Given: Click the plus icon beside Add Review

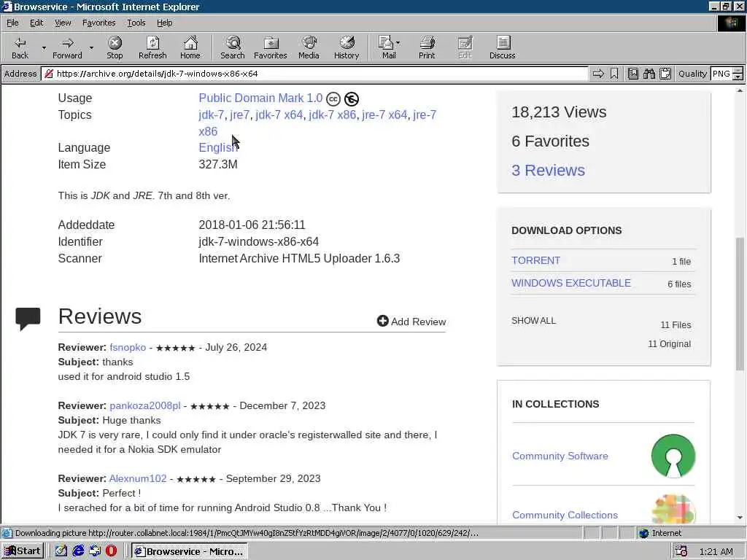Looking at the screenshot, I should [382, 321].
